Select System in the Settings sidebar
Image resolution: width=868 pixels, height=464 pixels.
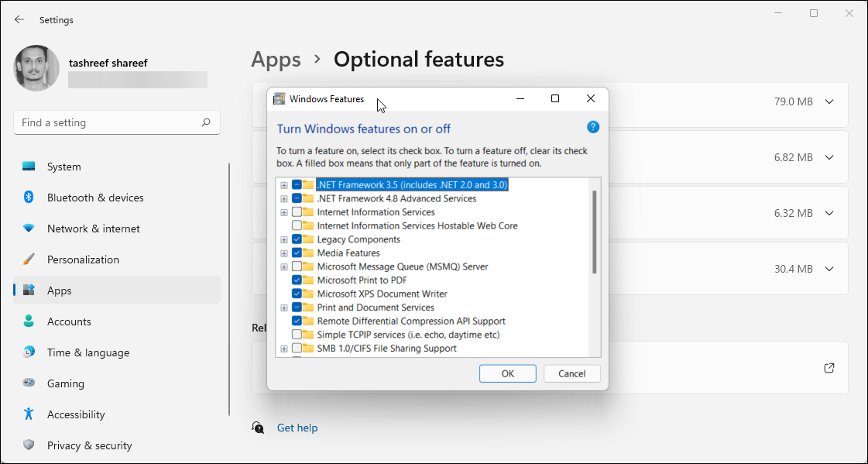click(63, 166)
